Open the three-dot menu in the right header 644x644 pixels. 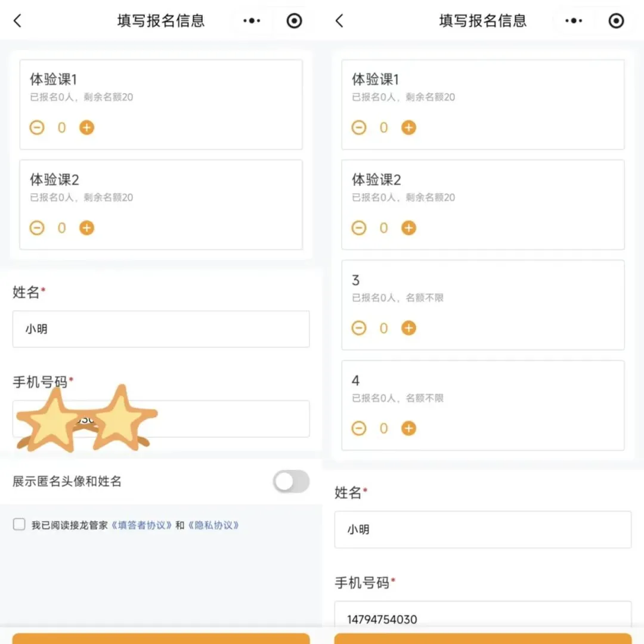(x=574, y=20)
